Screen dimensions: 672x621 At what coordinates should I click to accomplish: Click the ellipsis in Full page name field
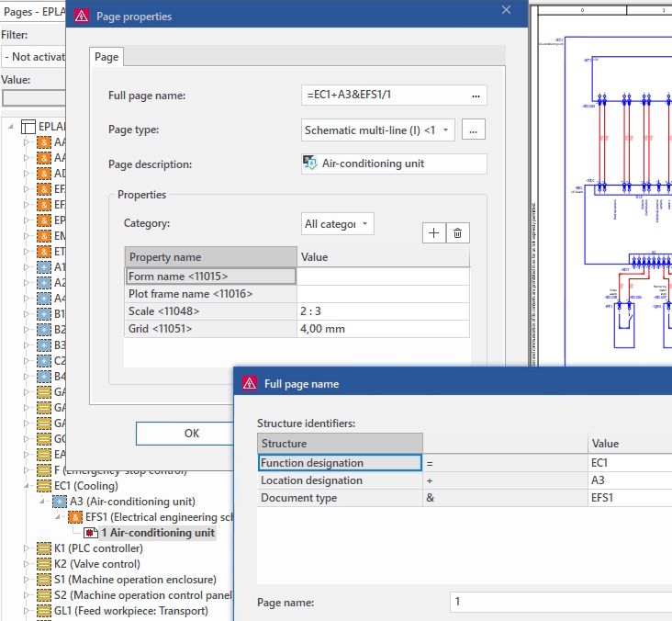coord(476,96)
